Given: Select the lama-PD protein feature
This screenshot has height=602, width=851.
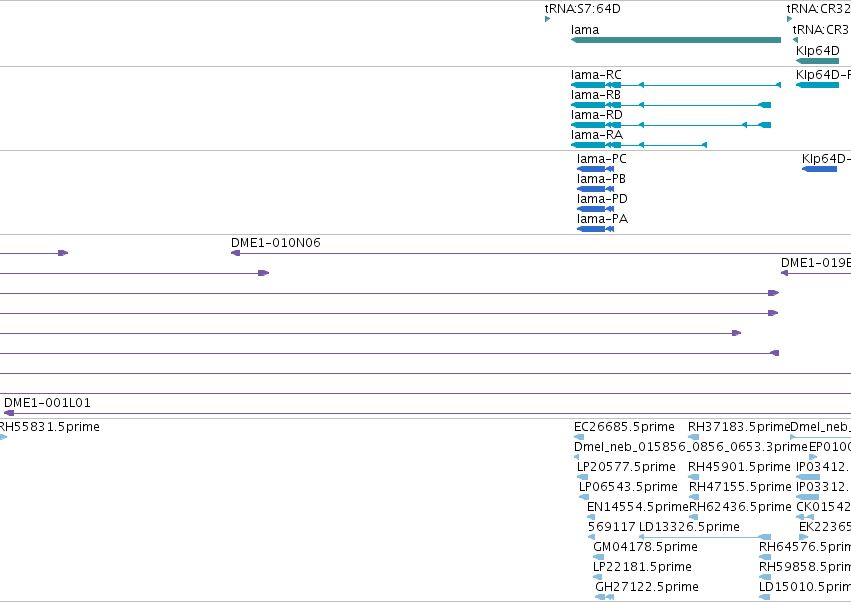Looking at the screenshot, I should click(595, 210).
